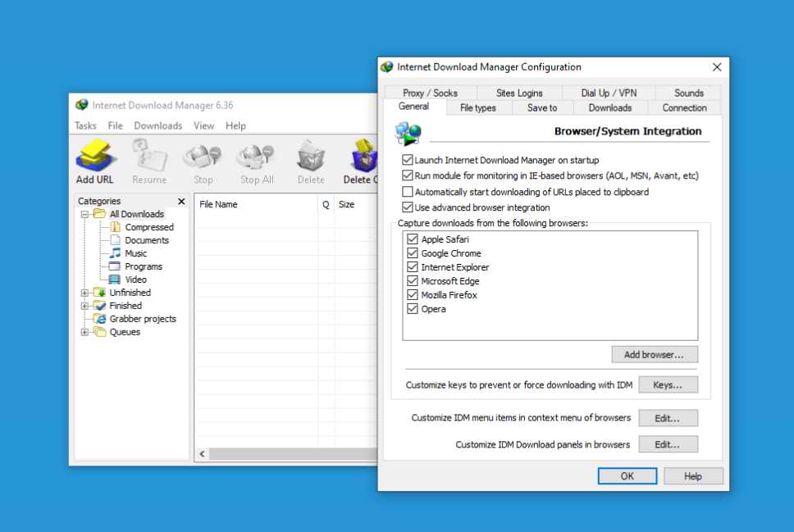
Task: Click the Delete Completed trash bin icon
Action: [x=364, y=156]
